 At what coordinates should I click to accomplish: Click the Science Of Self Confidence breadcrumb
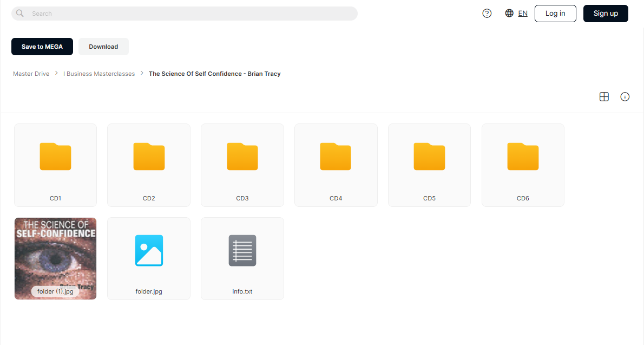(x=215, y=74)
